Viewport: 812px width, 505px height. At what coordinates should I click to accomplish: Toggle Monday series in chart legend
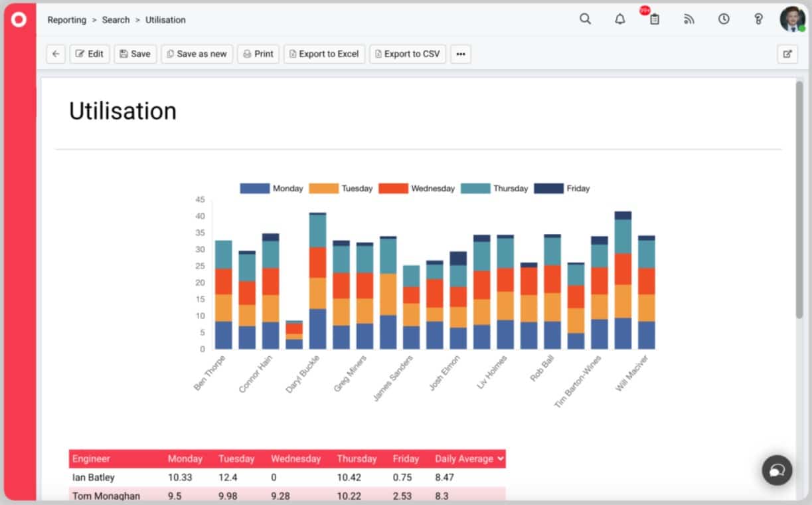click(x=272, y=188)
